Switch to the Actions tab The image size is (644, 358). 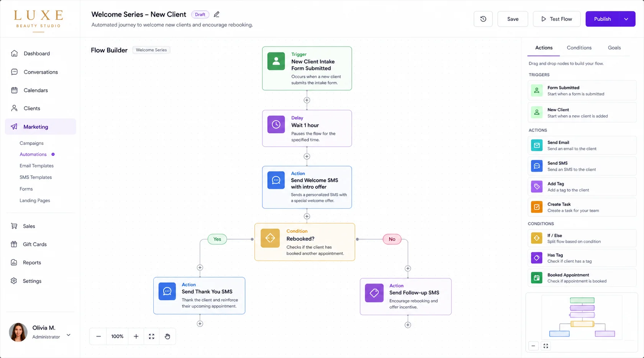point(544,48)
